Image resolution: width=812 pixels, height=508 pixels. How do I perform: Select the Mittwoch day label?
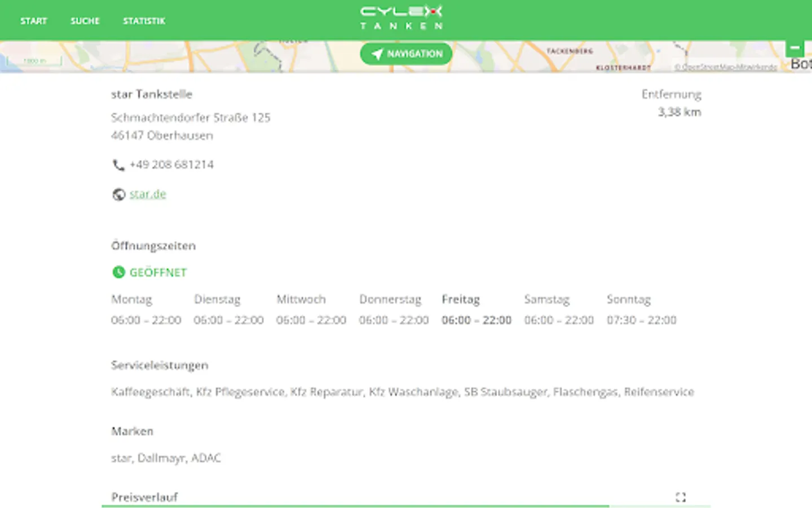[301, 299]
